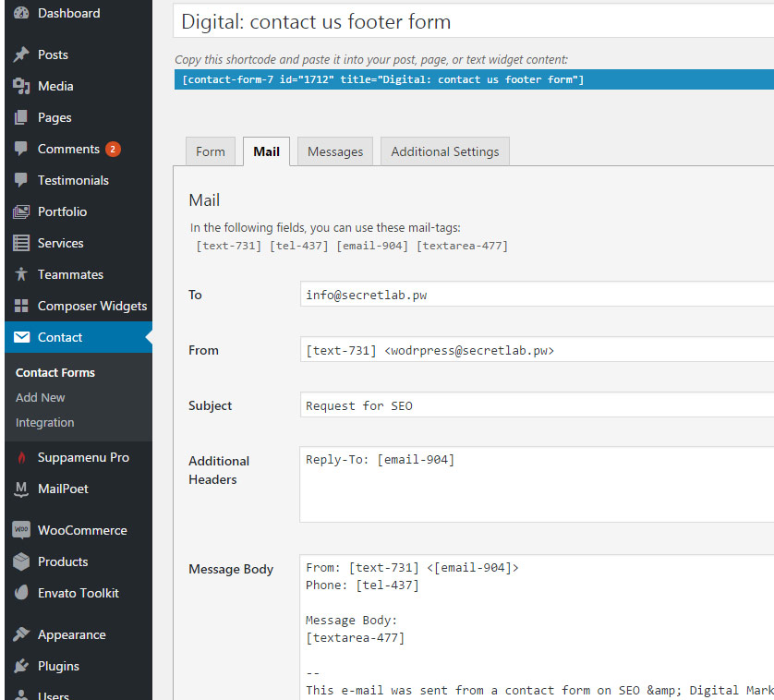Image resolution: width=774 pixels, height=700 pixels.
Task: Focus the To email address field
Action: [x=536, y=296]
